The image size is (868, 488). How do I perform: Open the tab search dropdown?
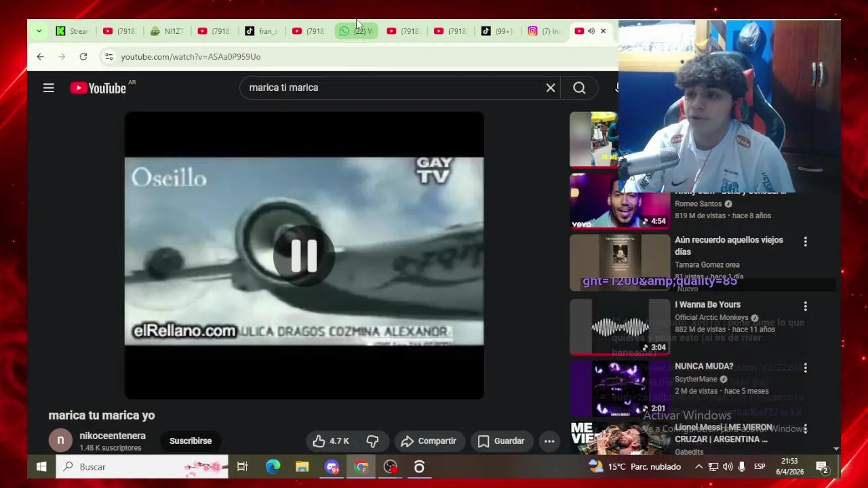pyautogui.click(x=39, y=31)
